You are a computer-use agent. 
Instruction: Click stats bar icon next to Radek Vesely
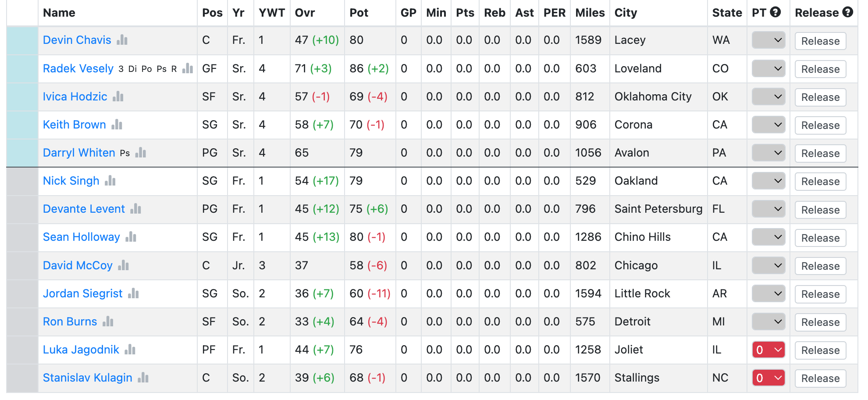pos(188,68)
